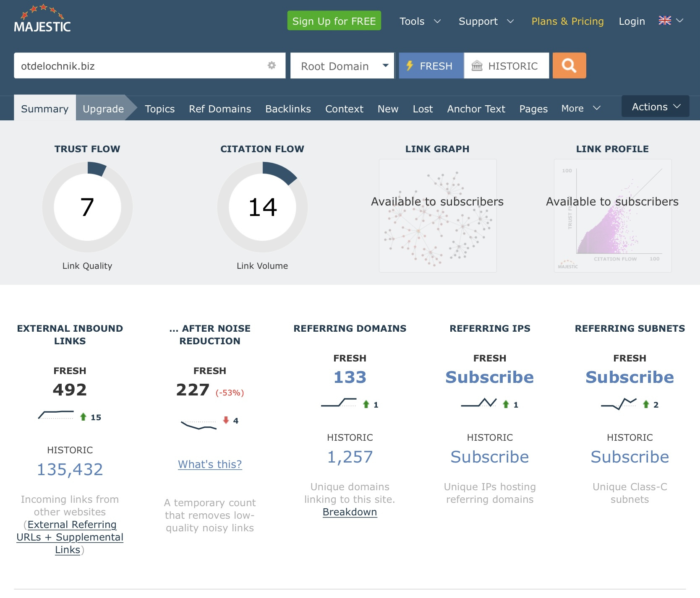Click the UK flag language icon

pos(665,21)
